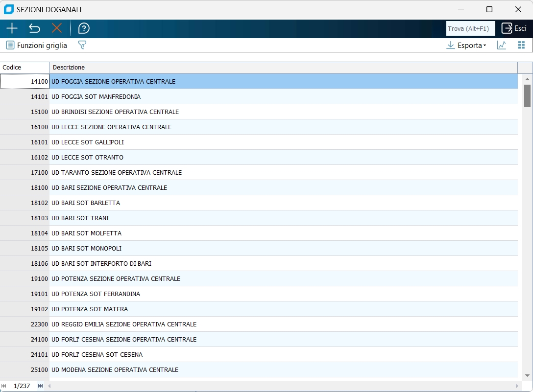Screen dimensions: 533x392
Task: Click into the Trova search field
Action: (470, 28)
